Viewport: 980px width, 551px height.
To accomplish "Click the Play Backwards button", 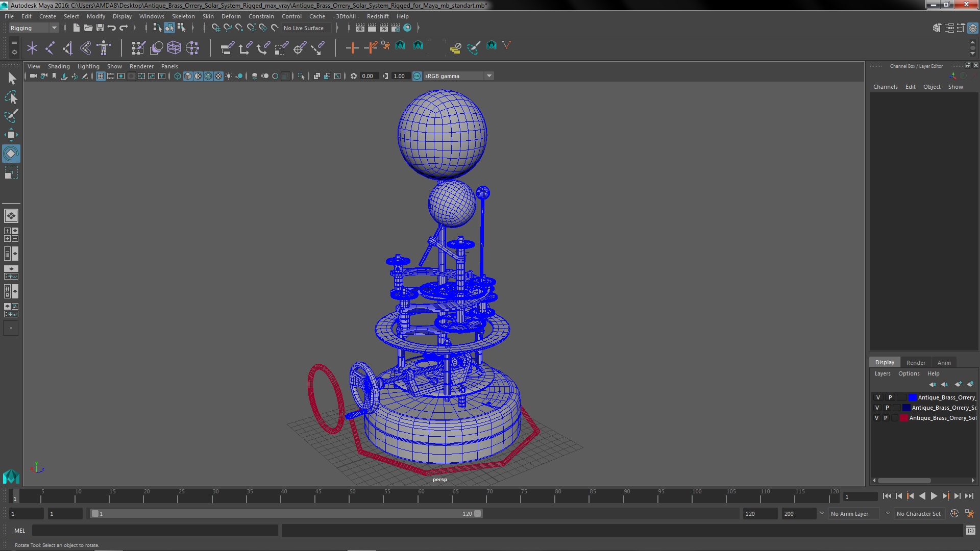I will (922, 496).
